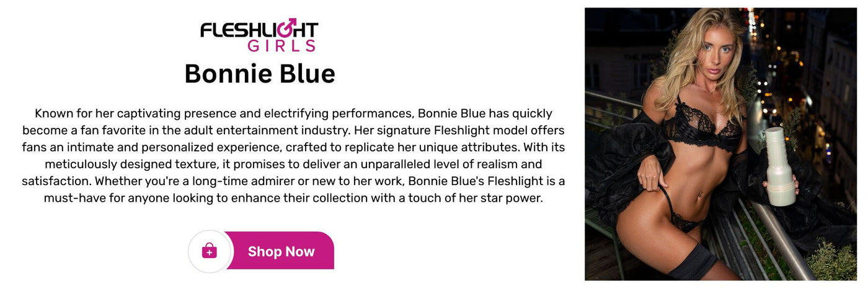
Task: Click the pink shopping bag icon
Action: [210, 251]
